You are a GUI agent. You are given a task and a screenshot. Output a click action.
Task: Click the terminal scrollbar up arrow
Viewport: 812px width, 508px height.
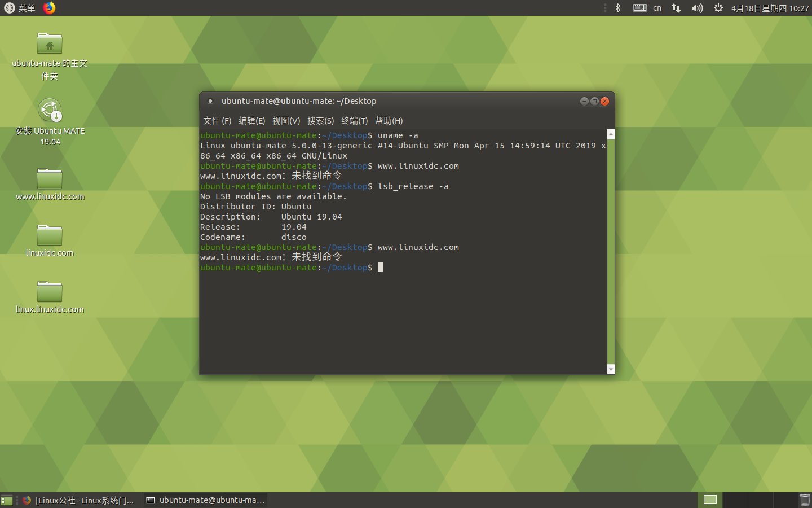[x=611, y=134]
